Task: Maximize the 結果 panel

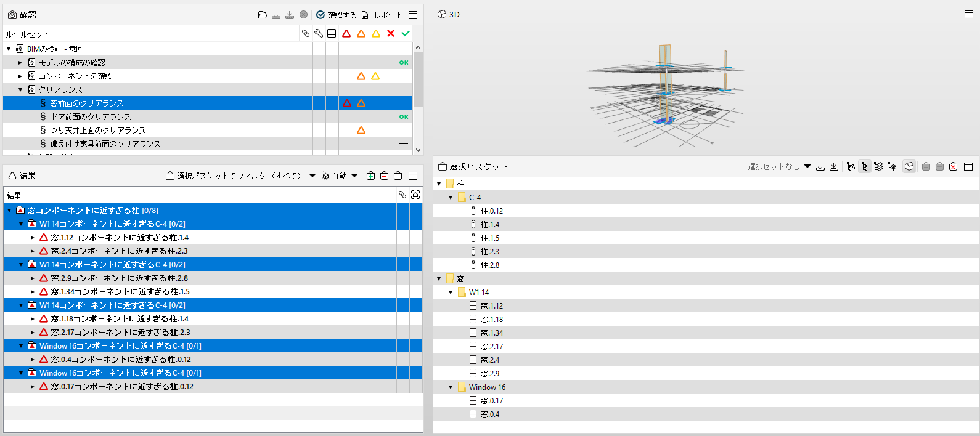Action: point(413,176)
